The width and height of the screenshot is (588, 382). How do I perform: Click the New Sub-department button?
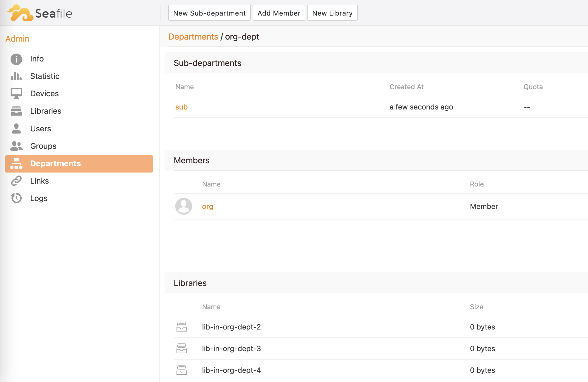coord(209,13)
